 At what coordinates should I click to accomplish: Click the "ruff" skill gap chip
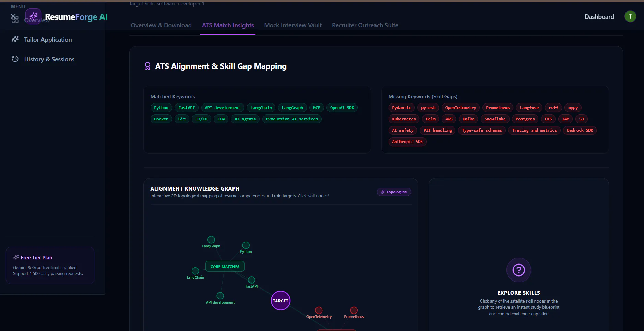[x=553, y=108]
